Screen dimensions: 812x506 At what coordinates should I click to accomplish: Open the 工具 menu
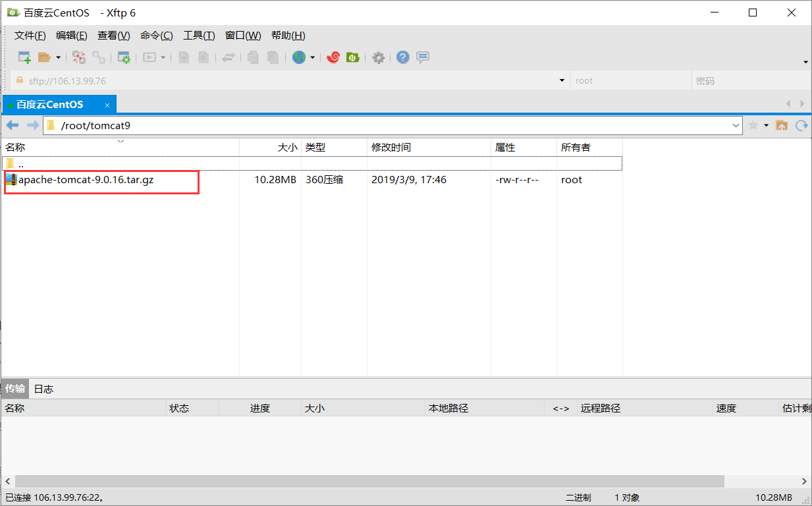coord(198,35)
